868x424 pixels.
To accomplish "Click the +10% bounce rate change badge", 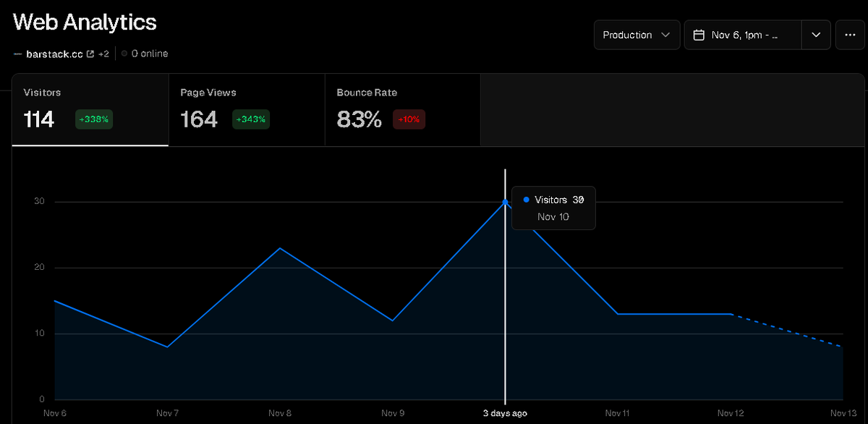I will click(409, 119).
